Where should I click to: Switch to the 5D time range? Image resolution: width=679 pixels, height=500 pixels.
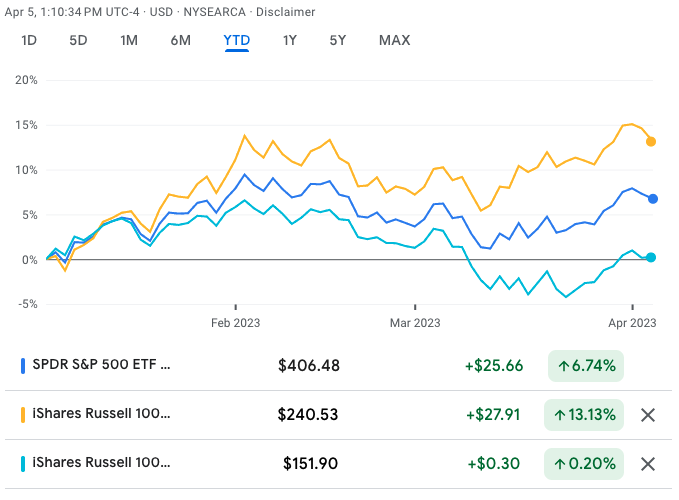(78, 41)
